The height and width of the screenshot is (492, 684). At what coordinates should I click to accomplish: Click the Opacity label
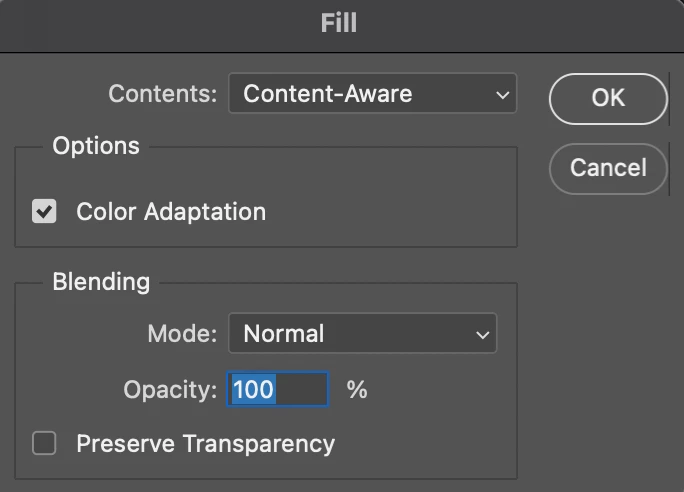coord(170,389)
